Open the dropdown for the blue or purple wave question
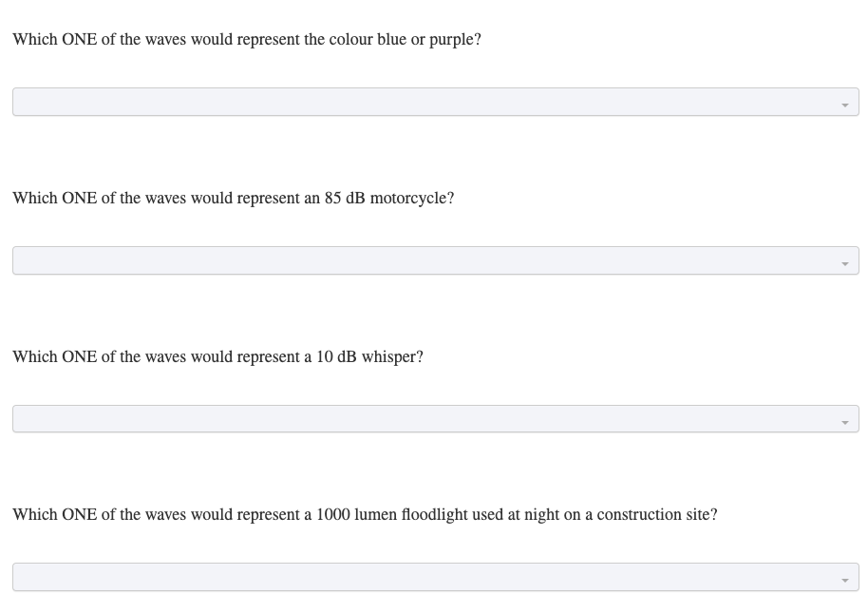Viewport: 868px width, 594px height. (434, 102)
